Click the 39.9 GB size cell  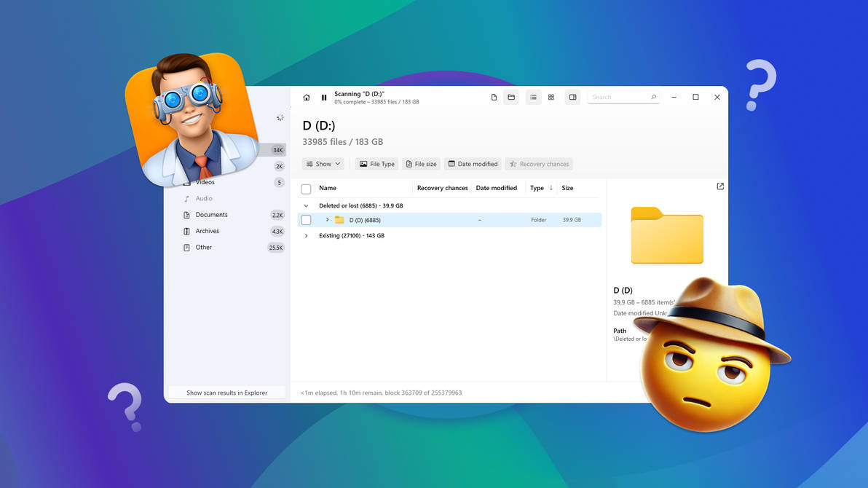point(572,220)
